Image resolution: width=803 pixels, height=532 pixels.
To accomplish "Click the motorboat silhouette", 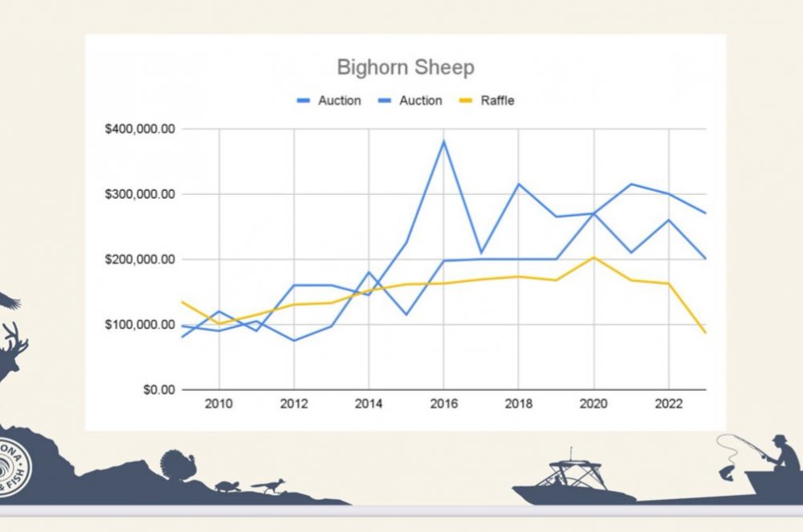I will (573, 481).
